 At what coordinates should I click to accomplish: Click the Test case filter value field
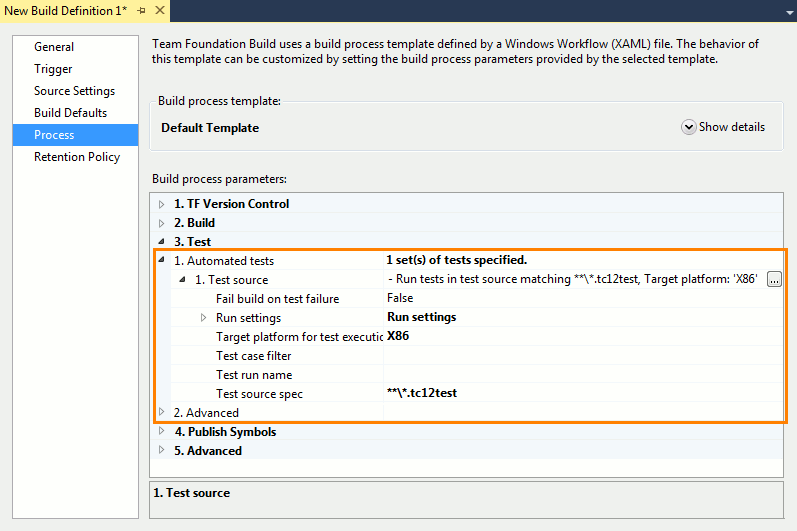[x=582, y=356]
